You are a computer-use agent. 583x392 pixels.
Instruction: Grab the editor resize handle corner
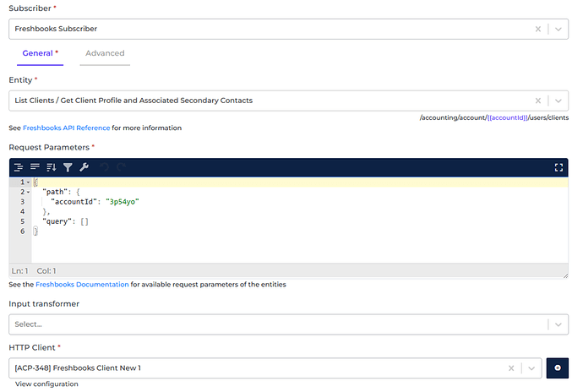point(565,275)
